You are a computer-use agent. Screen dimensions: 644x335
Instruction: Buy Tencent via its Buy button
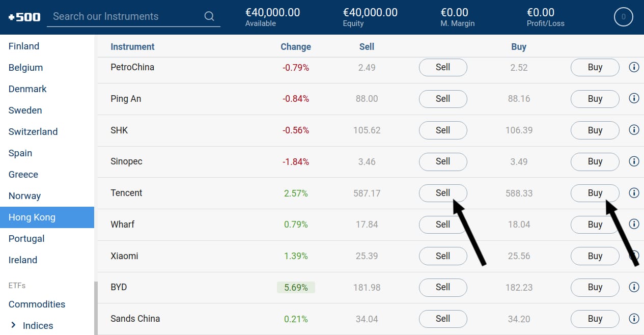click(x=595, y=193)
